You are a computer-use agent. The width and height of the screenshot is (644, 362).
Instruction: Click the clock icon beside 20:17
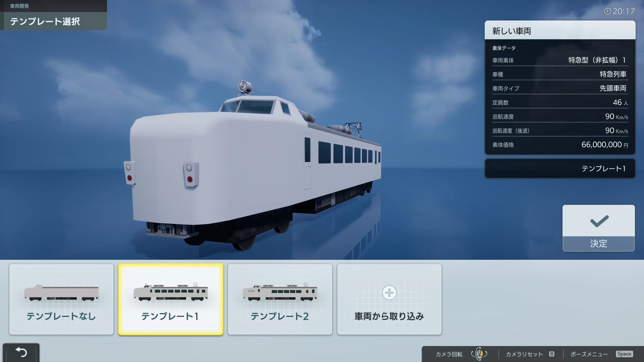point(607,11)
